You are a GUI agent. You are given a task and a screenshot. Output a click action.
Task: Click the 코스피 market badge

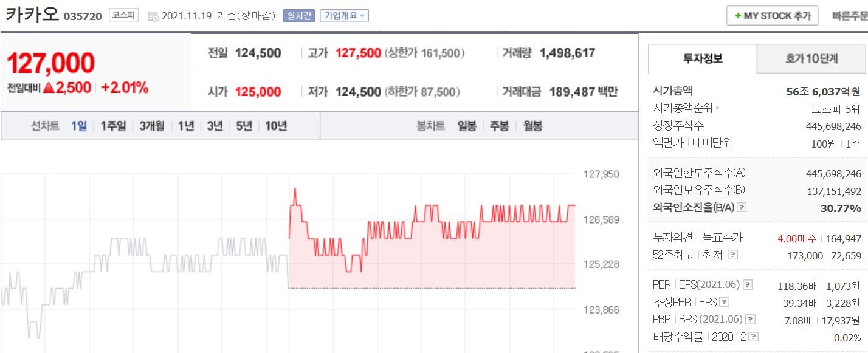(x=123, y=16)
